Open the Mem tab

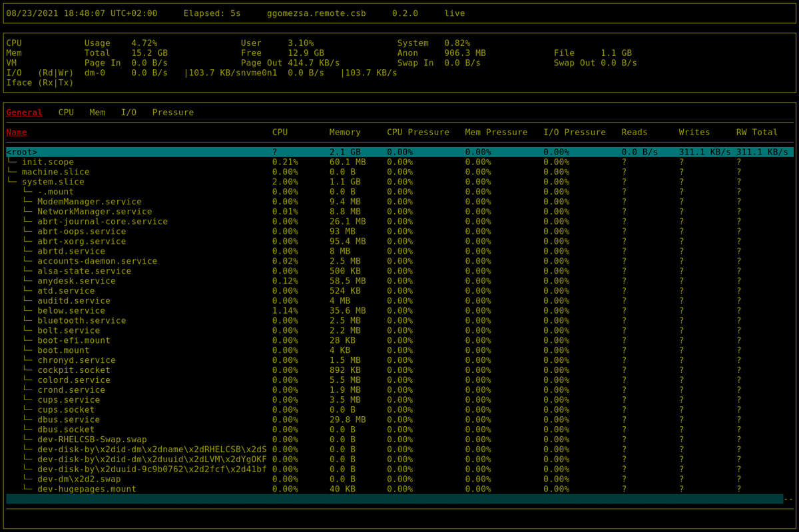(x=97, y=113)
